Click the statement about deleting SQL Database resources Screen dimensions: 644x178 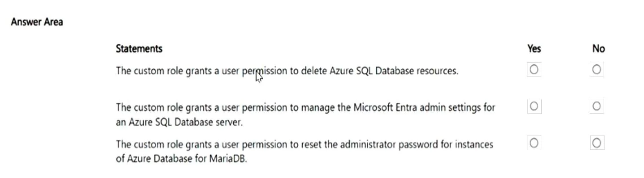[x=287, y=71]
